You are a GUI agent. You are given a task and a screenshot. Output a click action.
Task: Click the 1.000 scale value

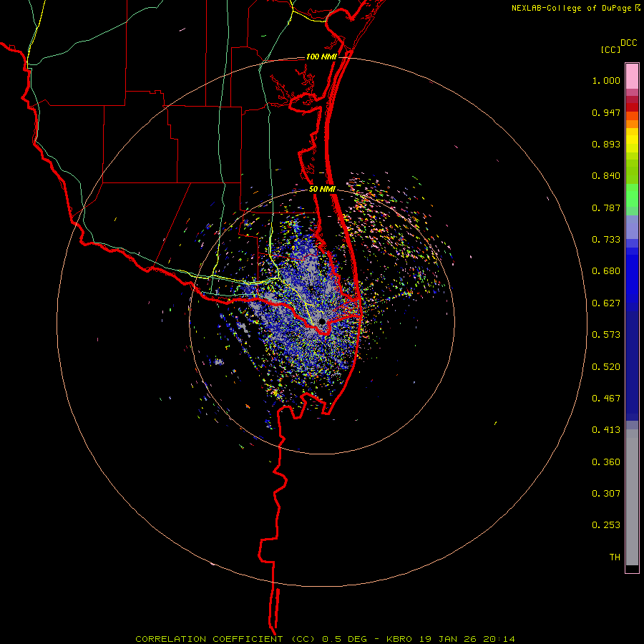point(606,80)
